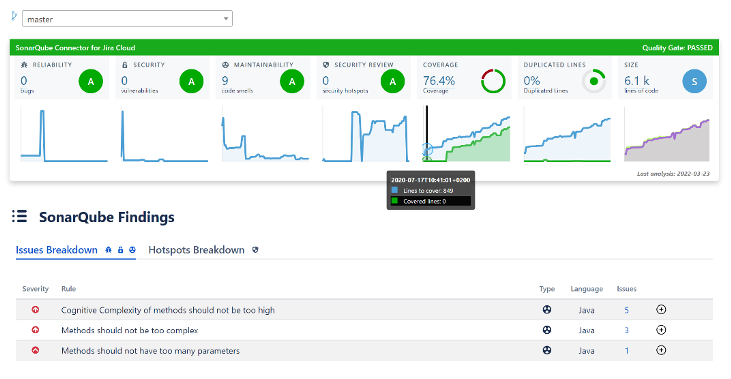Click the branch icon beside master selector
731x379 pixels.
[14, 16]
